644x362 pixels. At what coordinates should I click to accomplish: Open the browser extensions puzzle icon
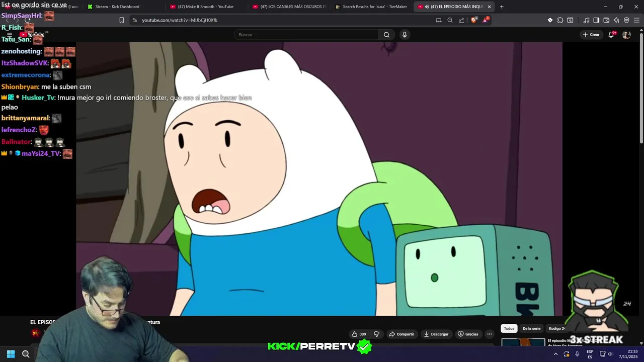click(x=560, y=20)
